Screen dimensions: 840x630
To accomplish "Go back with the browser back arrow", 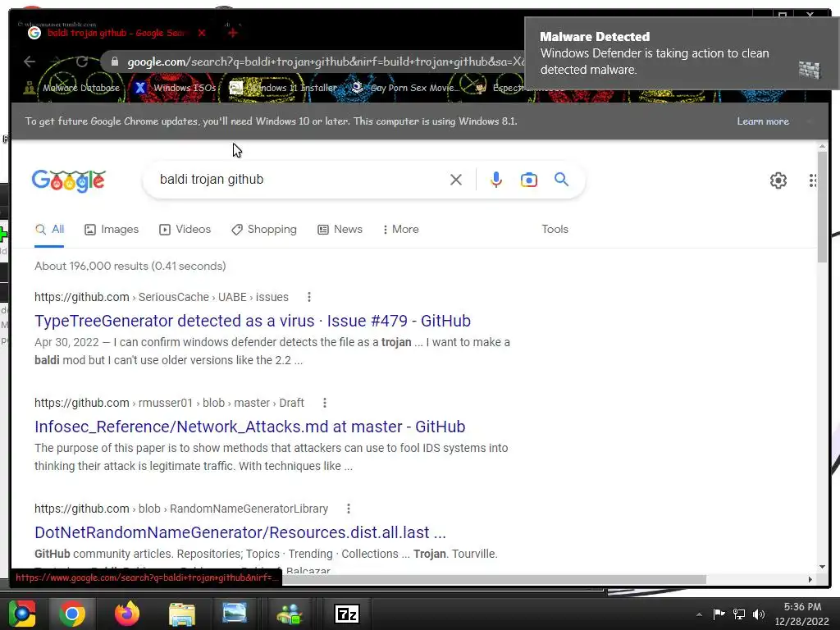I will [30, 62].
